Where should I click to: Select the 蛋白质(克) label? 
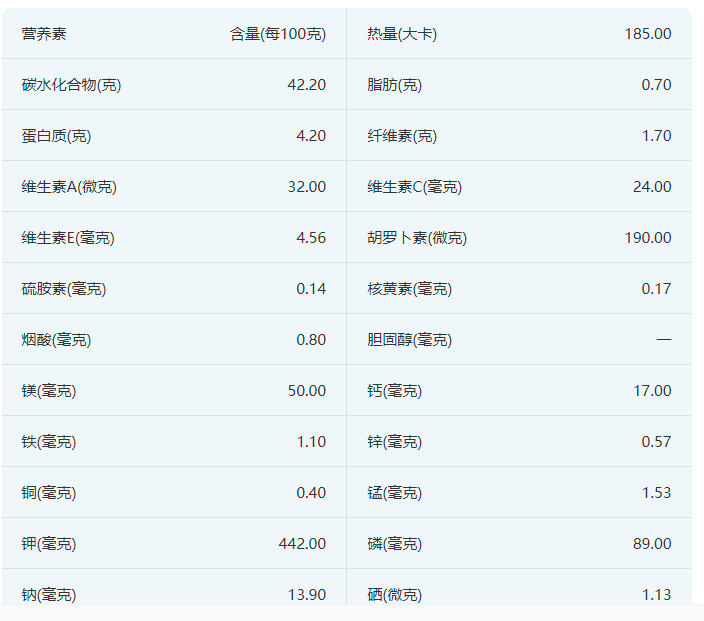point(56,136)
